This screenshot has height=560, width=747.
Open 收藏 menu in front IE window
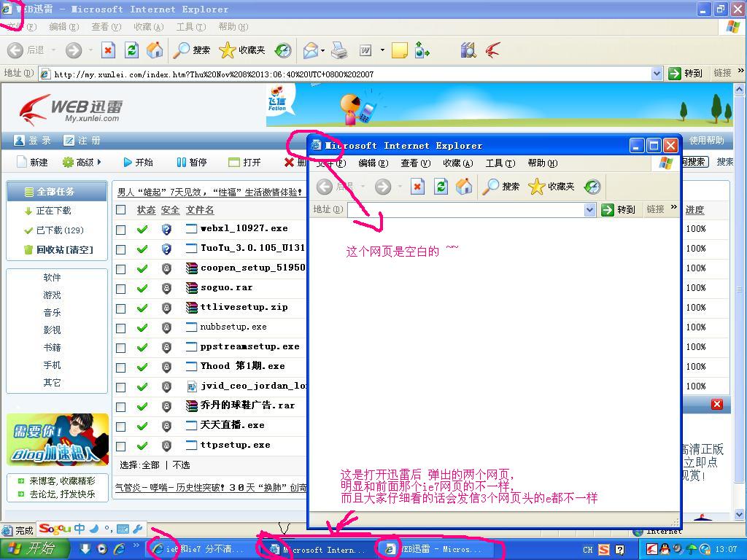click(x=458, y=163)
